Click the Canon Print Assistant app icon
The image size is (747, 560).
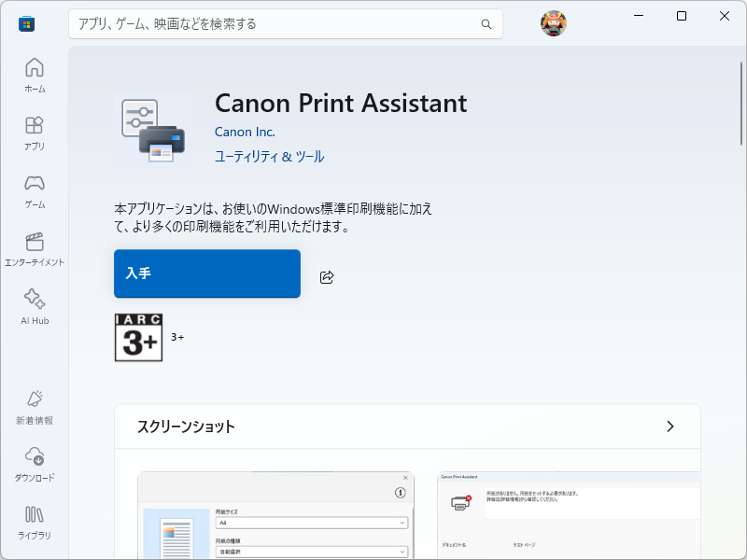click(x=153, y=127)
